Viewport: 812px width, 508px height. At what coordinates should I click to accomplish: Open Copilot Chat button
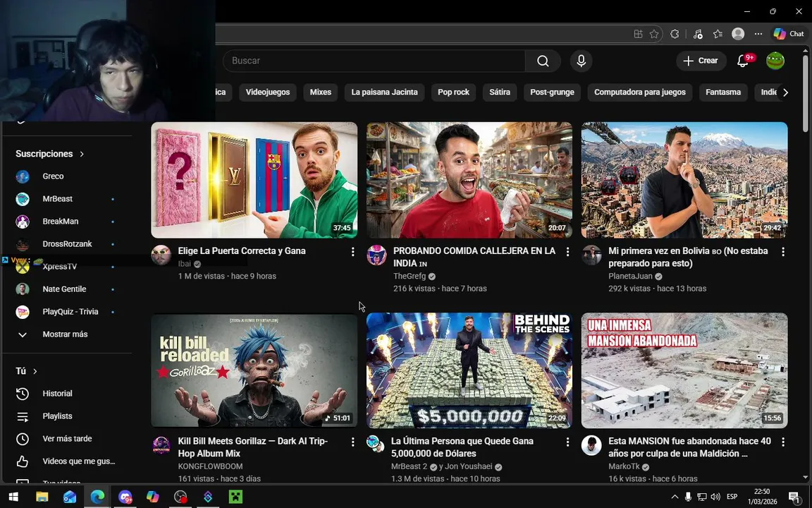click(x=789, y=34)
